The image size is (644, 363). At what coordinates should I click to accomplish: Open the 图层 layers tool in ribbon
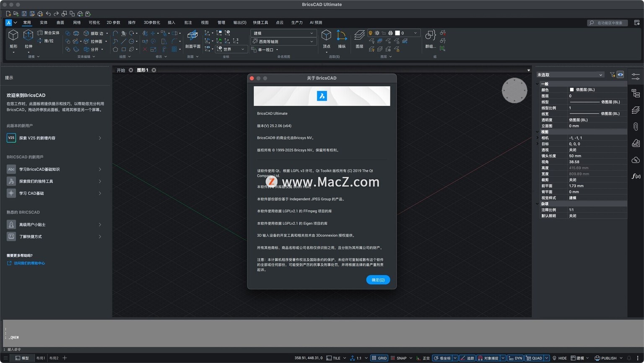pos(359,39)
